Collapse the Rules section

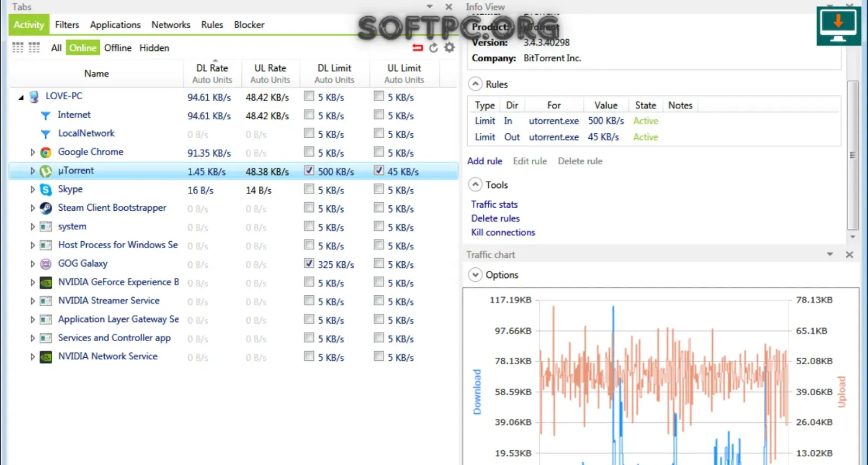pos(475,84)
